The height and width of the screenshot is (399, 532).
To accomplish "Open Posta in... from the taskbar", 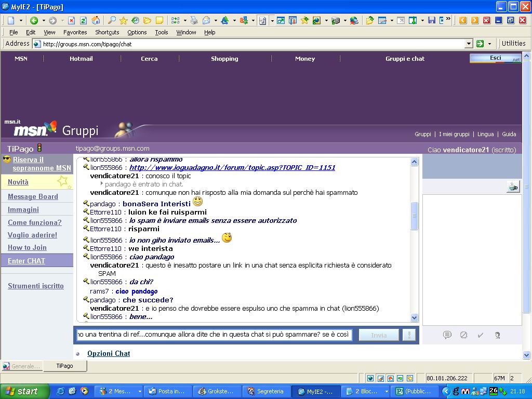I will tap(168, 391).
